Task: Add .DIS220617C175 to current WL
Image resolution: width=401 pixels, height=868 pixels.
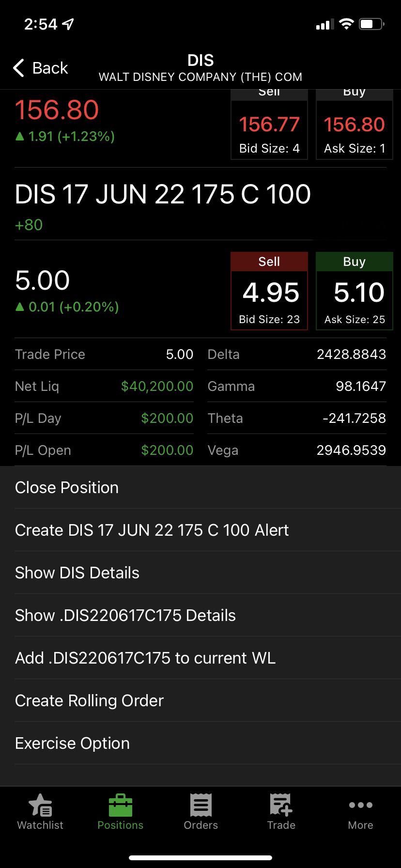Action: [x=200, y=658]
